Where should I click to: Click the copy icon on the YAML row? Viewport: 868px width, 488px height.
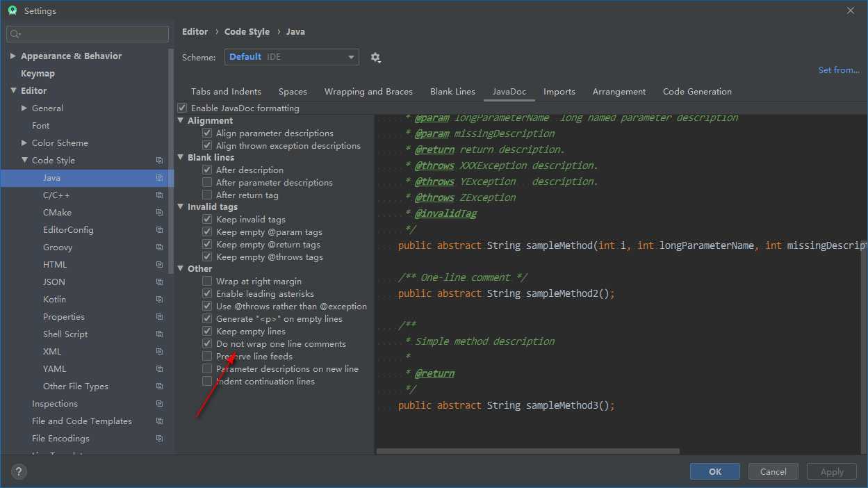click(159, 369)
